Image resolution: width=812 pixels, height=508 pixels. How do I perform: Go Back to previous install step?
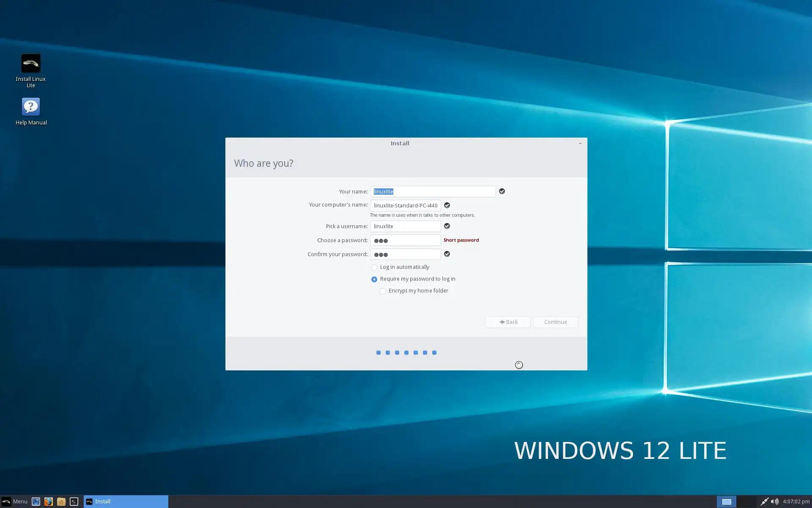tap(507, 322)
